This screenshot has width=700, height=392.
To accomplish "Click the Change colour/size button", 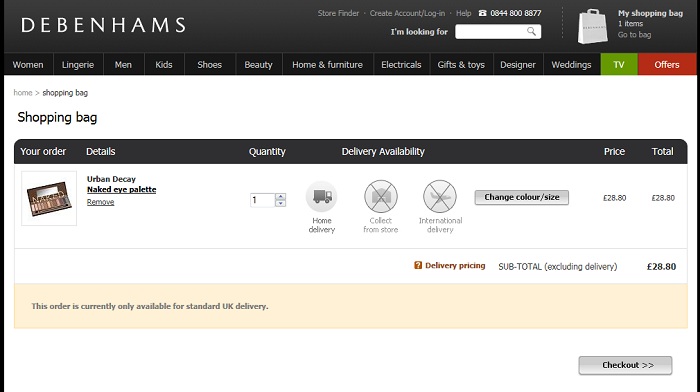I will click(521, 197).
